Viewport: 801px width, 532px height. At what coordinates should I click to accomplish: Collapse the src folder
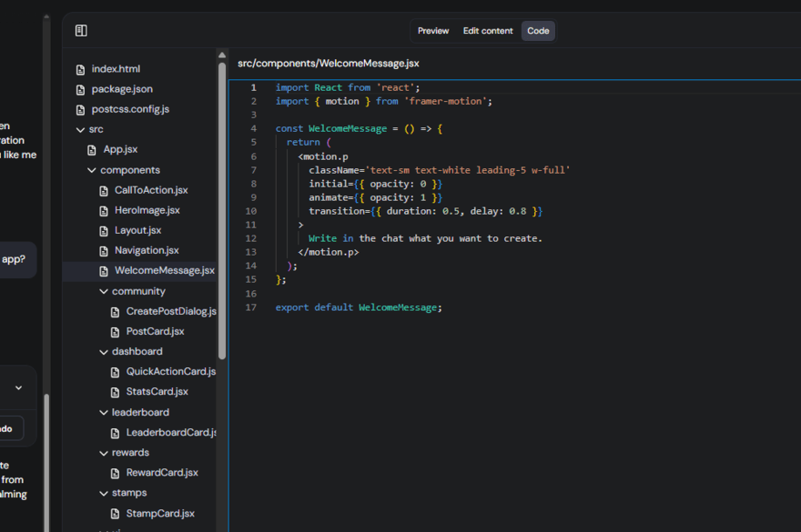(x=80, y=129)
